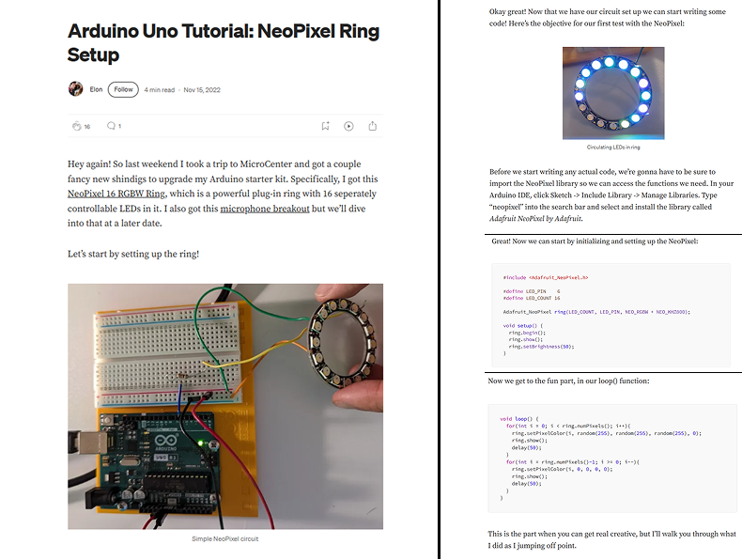Click the 'Hey again! So last weekend' paragraph
Viewport: 742px width, 560px height.
point(223,194)
